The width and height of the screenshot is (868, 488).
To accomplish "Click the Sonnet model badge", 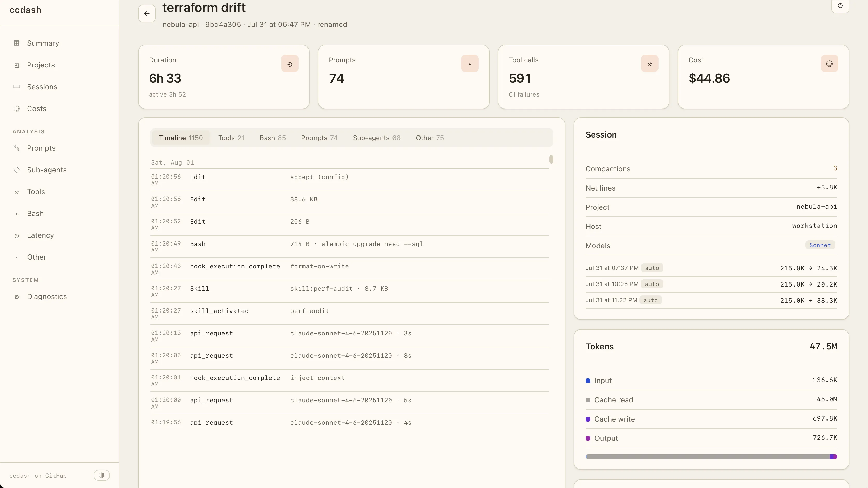I will click(820, 245).
